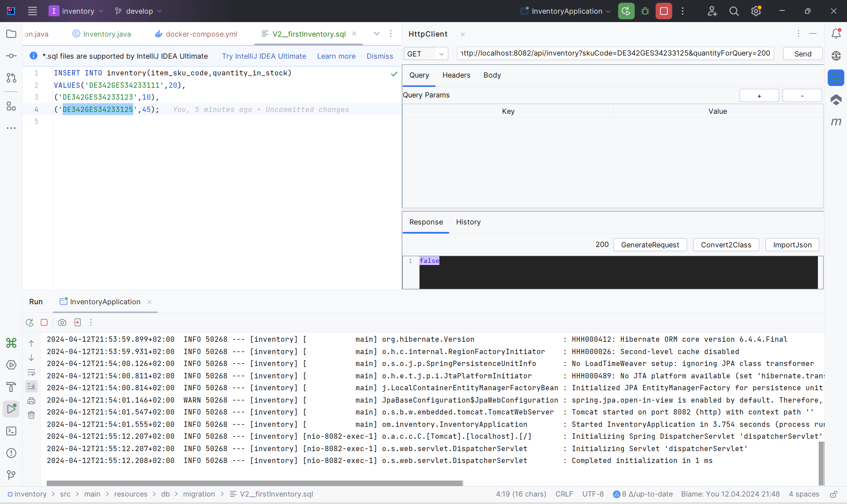Click the ImportJson icon button
The height and width of the screenshot is (504, 847).
point(792,244)
